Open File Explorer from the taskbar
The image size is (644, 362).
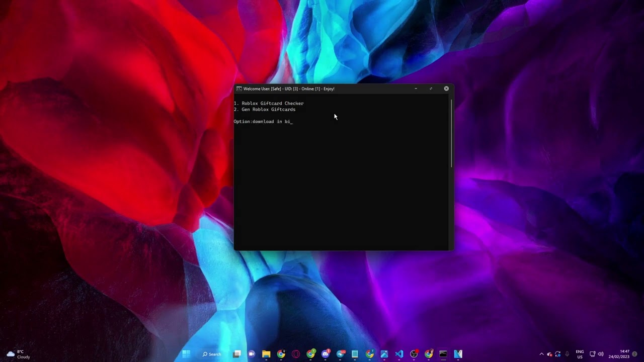266,354
